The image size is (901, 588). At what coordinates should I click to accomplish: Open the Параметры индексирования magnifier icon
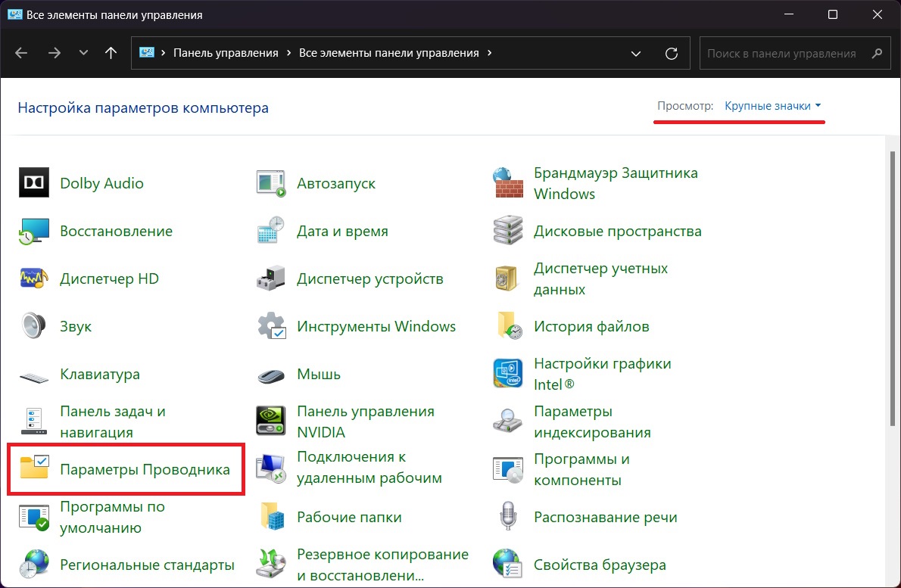[x=507, y=421]
